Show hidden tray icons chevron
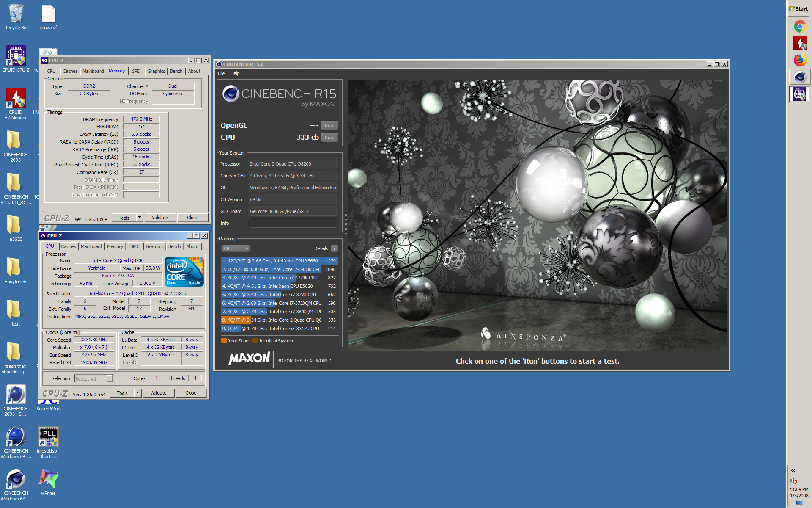This screenshot has height=508, width=812. (x=793, y=470)
